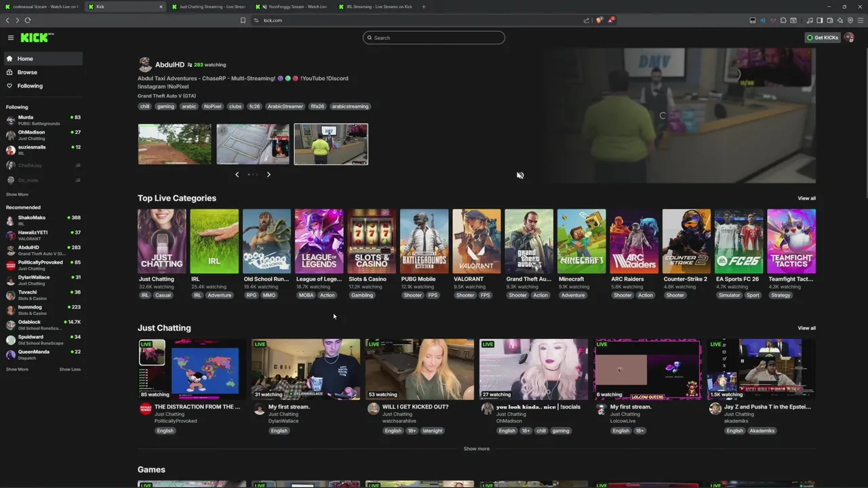Screen dimensions: 868x488
Task: Go to next featured stream
Action: coord(269,175)
